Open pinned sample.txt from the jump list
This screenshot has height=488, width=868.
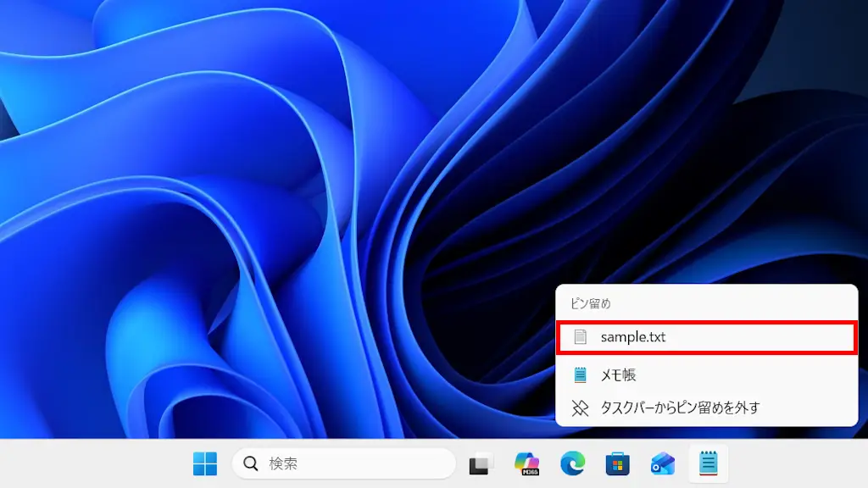pyautogui.click(x=633, y=337)
